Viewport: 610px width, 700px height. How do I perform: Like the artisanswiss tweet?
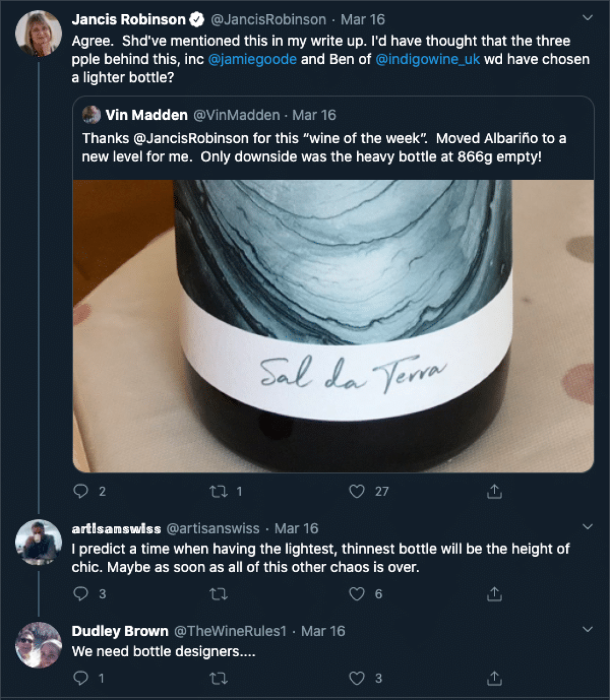(x=357, y=594)
